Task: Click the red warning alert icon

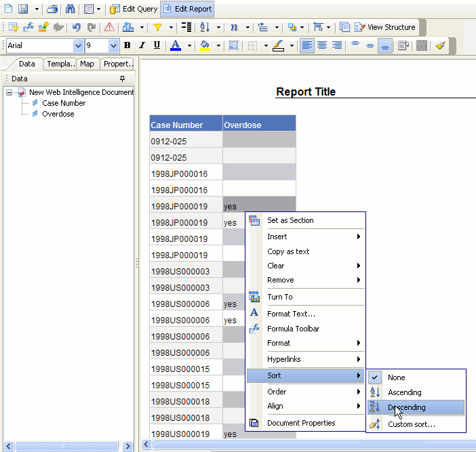Action: 109,28
